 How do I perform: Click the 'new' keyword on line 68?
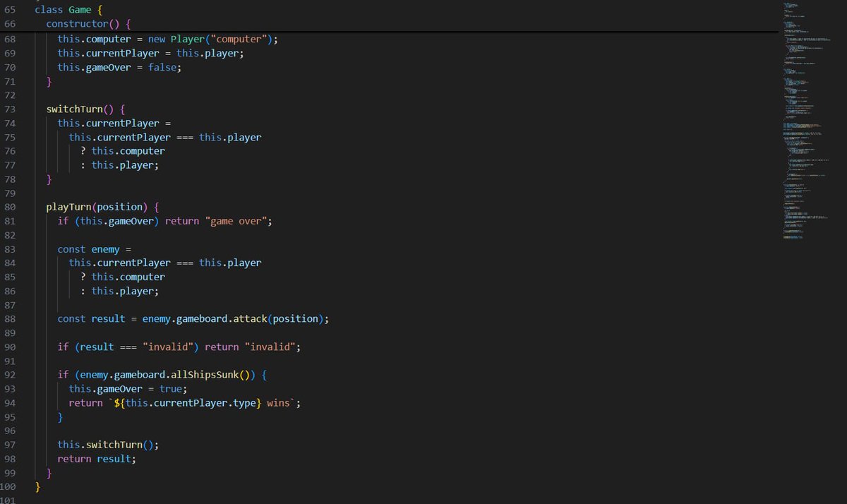pos(157,39)
